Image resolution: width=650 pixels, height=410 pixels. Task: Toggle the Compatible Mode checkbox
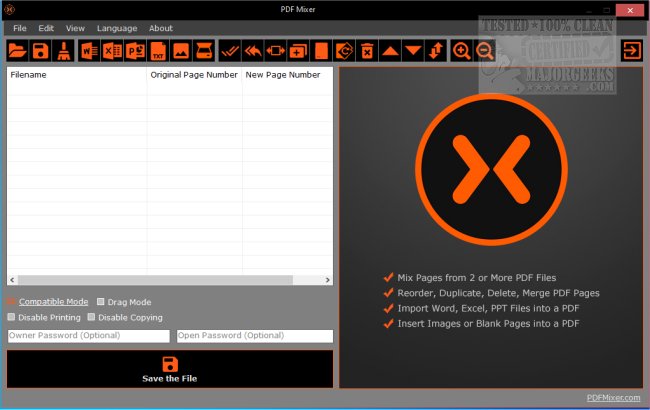pyautogui.click(x=11, y=301)
